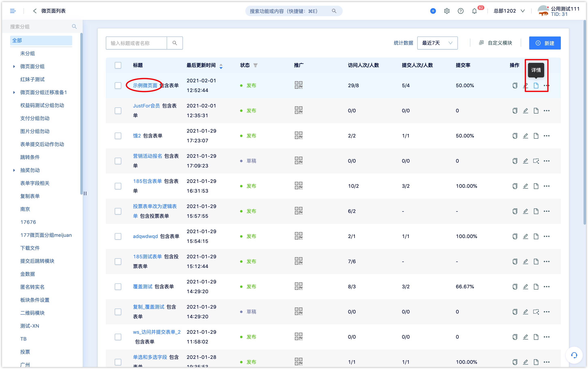Open QR code for 覆盖测试 row
The image size is (588, 369).
click(x=298, y=286)
